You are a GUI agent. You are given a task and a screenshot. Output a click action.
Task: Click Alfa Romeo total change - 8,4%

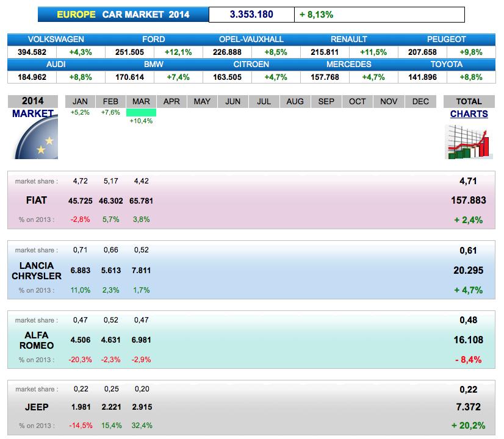[469, 360]
